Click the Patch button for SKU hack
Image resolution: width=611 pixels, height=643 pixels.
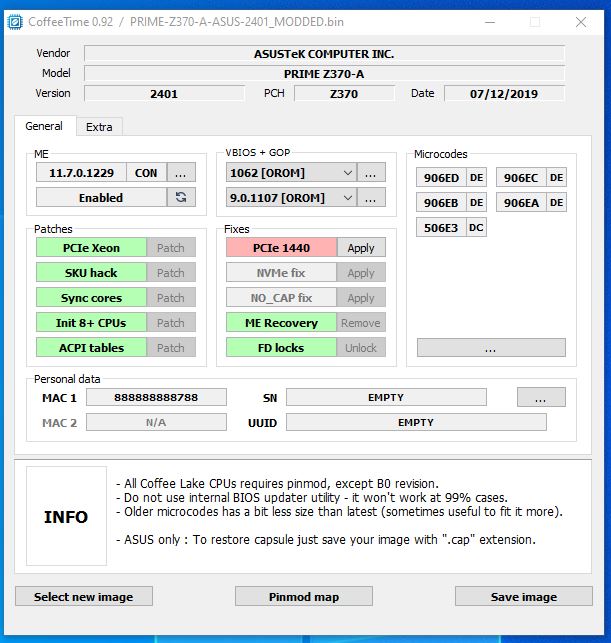[x=171, y=273]
